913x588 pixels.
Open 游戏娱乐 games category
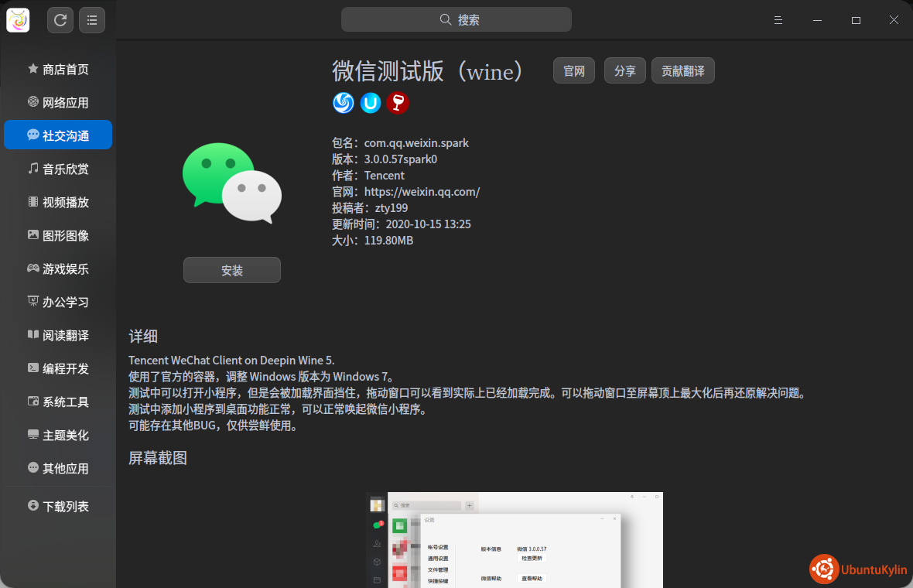click(x=58, y=269)
